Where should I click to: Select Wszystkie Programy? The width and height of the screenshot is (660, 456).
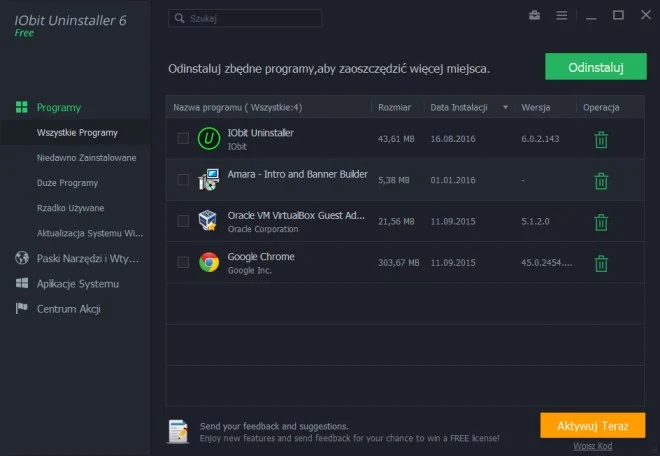click(77, 133)
